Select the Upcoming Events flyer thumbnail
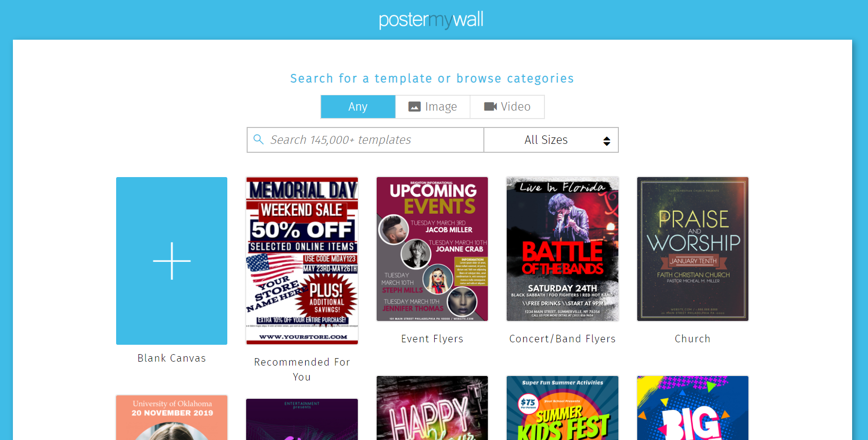Image resolution: width=868 pixels, height=440 pixels. tap(432, 249)
